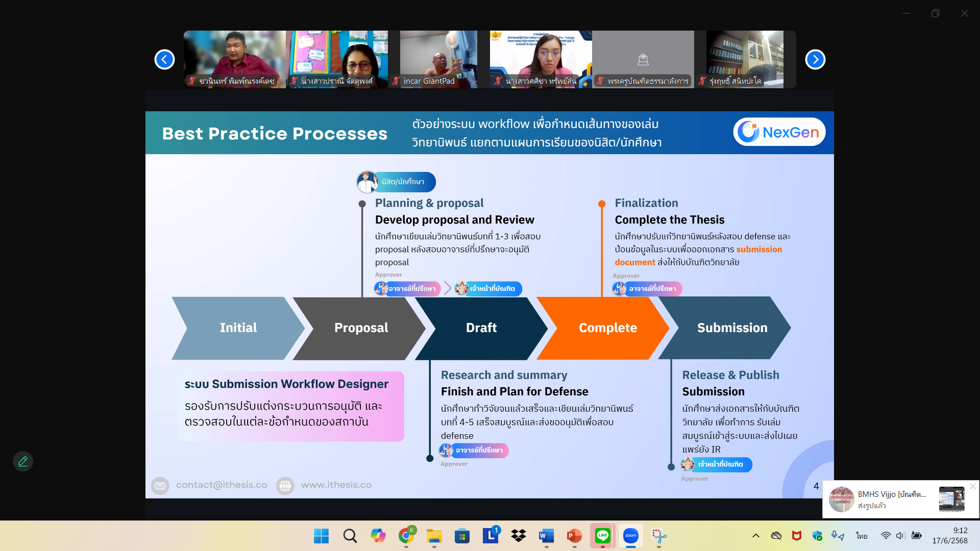The width and height of the screenshot is (980, 551).
Task: Open the Windows Start menu
Action: pos(321,536)
